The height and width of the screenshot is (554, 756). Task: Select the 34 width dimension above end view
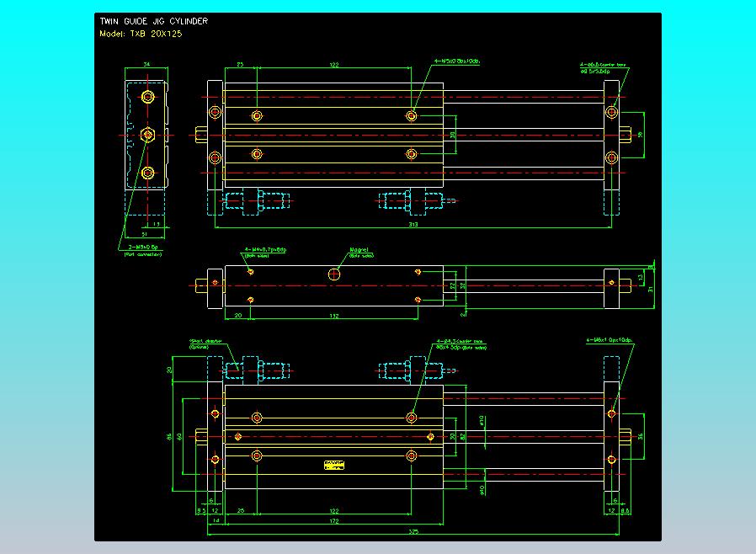(146, 64)
